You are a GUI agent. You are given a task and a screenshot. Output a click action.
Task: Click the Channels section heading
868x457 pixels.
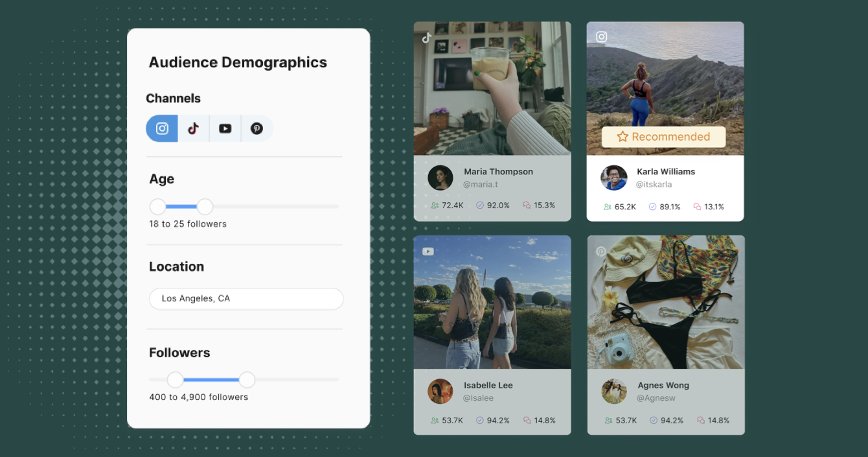(173, 99)
